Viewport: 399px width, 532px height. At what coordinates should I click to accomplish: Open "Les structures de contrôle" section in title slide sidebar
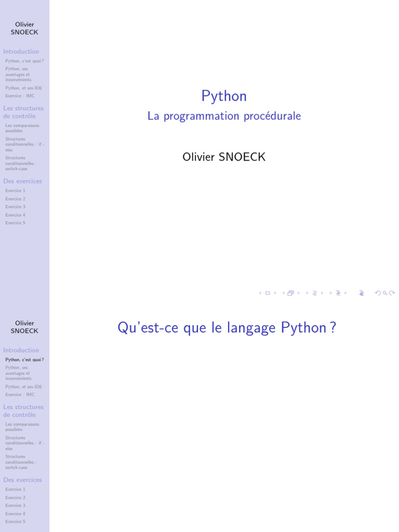23,112
